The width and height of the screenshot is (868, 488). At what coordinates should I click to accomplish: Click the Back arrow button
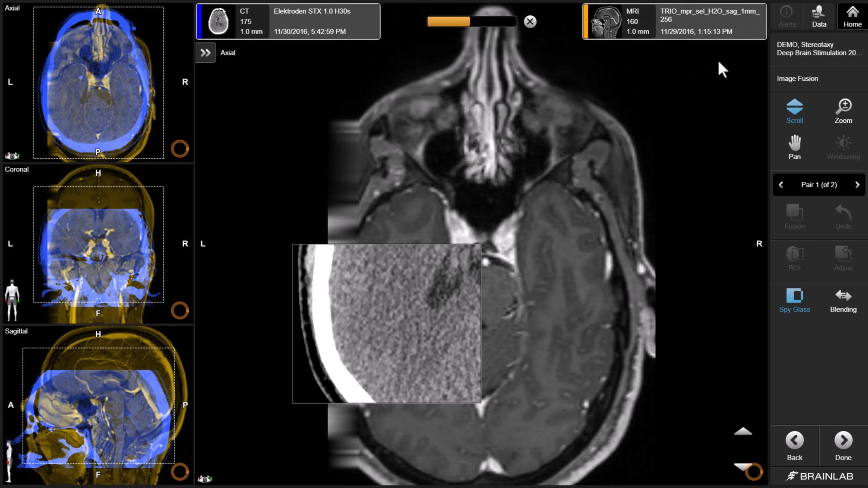[x=794, y=446]
